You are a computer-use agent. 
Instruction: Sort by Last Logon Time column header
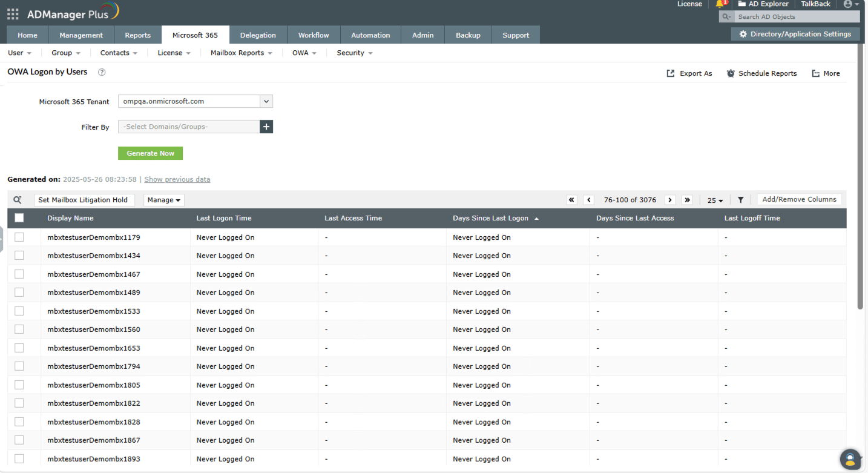(x=224, y=218)
